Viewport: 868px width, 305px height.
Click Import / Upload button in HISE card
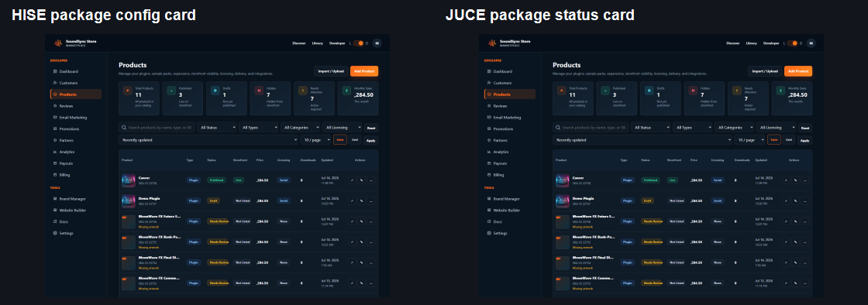[x=331, y=71]
